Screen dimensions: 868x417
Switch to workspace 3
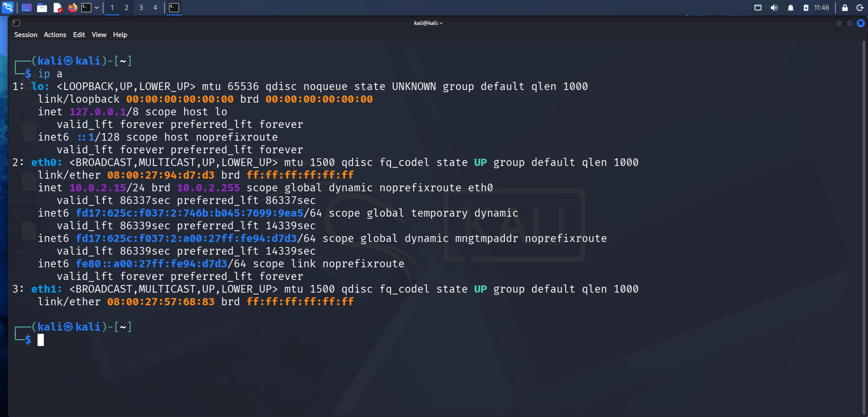click(141, 8)
